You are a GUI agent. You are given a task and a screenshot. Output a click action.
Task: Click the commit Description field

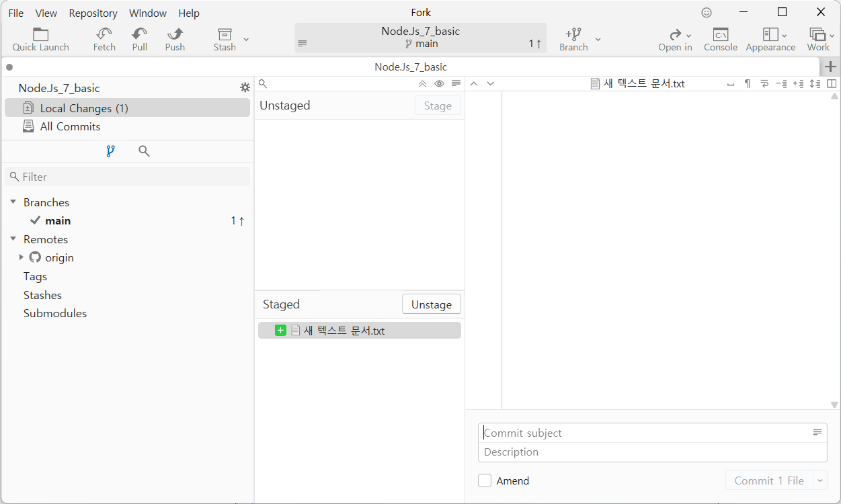pyautogui.click(x=653, y=452)
